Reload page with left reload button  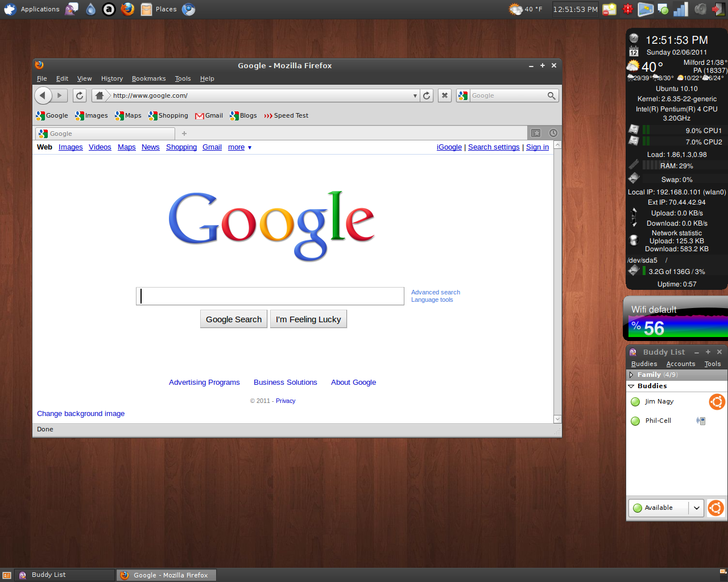coord(80,95)
